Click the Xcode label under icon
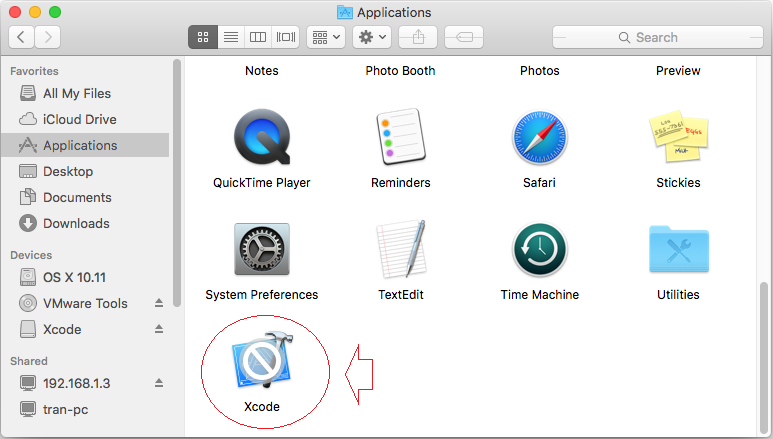Screen dimensions: 773x439 pos(262,406)
